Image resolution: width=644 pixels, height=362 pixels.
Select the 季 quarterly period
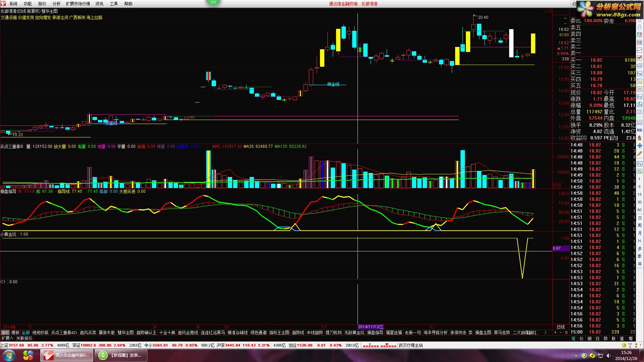click(x=640, y=256)
